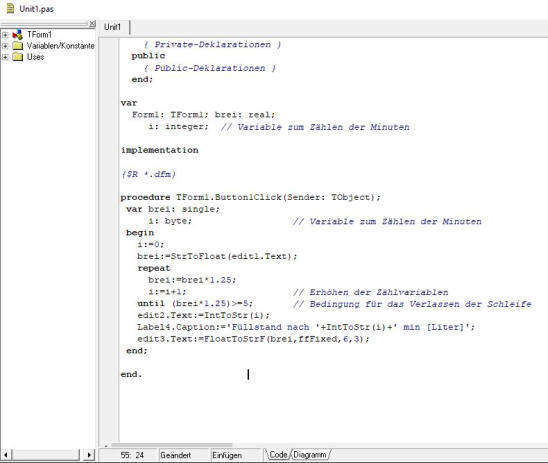Select the Uses tree label
This screenshot has height=463, width=548.
36,57
